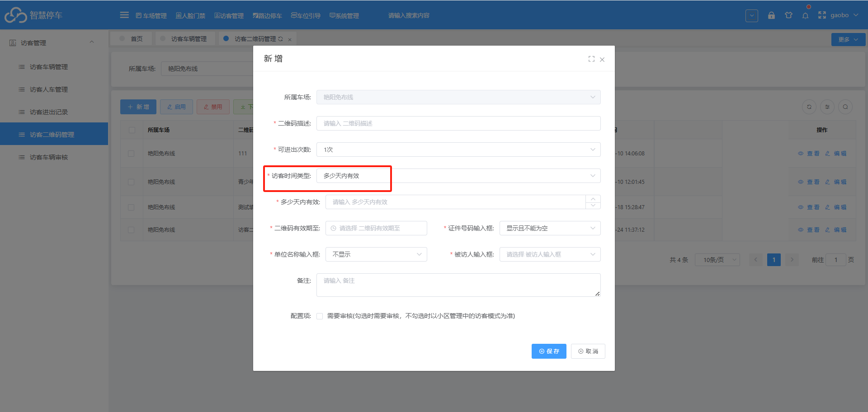868x412 pixels.
Task: Click the 智慧停车 cloud logo
Action: [16, 15]
